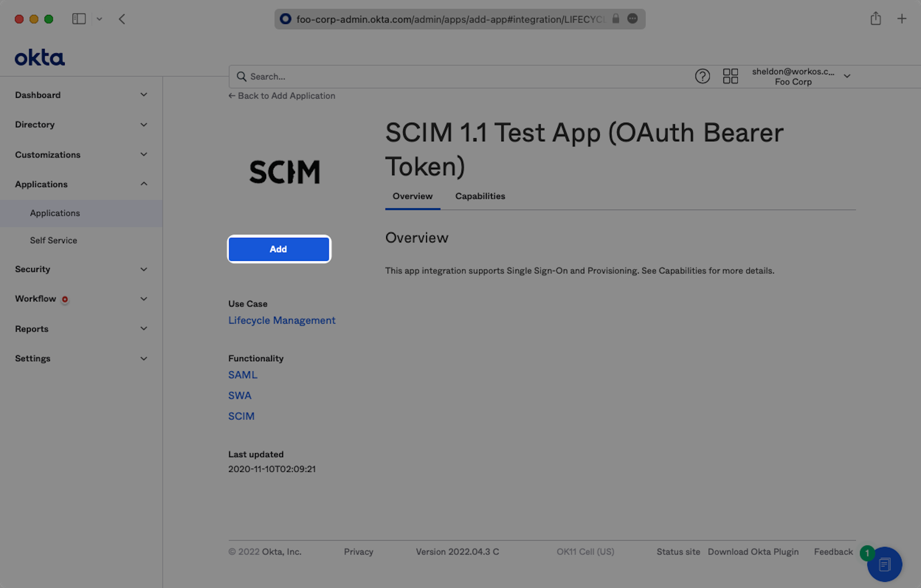Click the browser share icon
Image resolution: width=921 pixels, height=588 pixels.
tap(875, 19)
